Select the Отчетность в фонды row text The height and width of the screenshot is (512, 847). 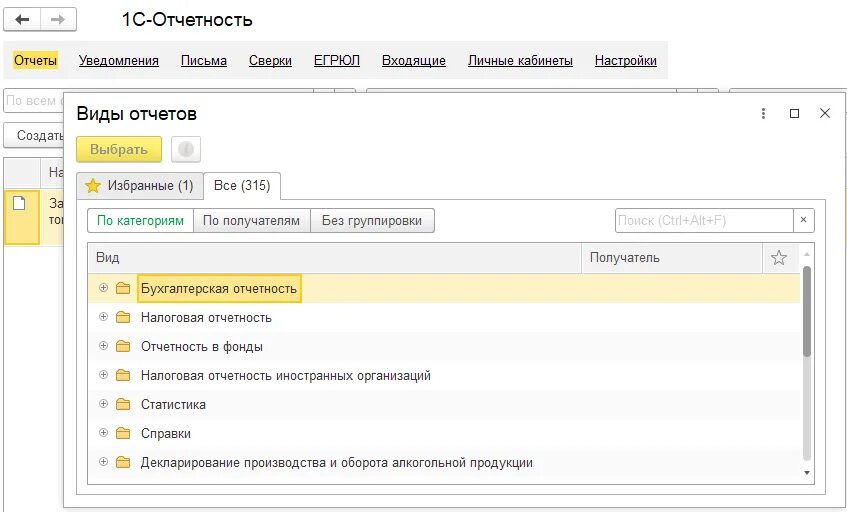(201, 346)
